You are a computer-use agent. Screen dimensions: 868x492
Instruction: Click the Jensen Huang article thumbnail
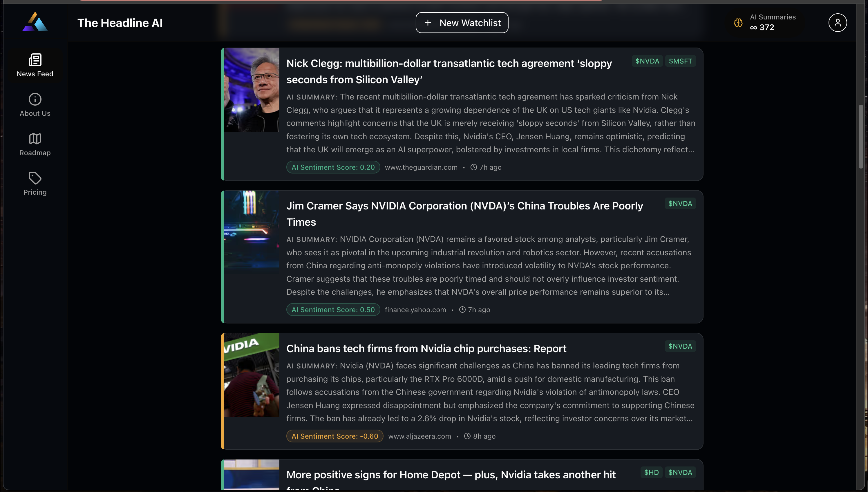(x=252, y=90)
